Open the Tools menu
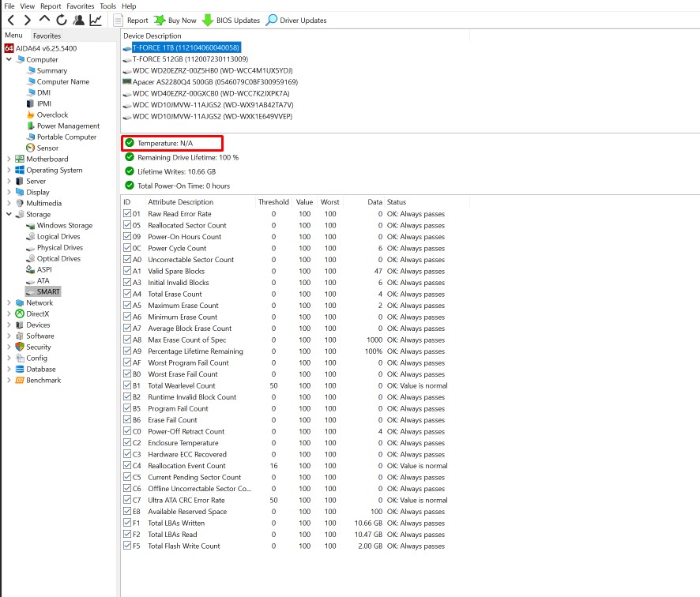The height and width of the screenshot is (597, 700). [107, 6]
